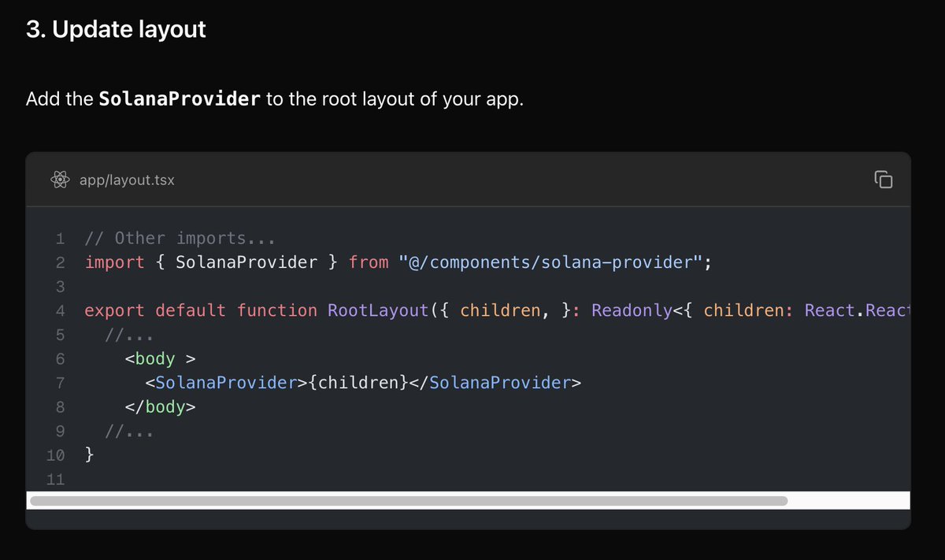Copy the code block with the copy icon
Viewport: 945px width, 560px height.
pyautogui.click(x=884, y=180)
